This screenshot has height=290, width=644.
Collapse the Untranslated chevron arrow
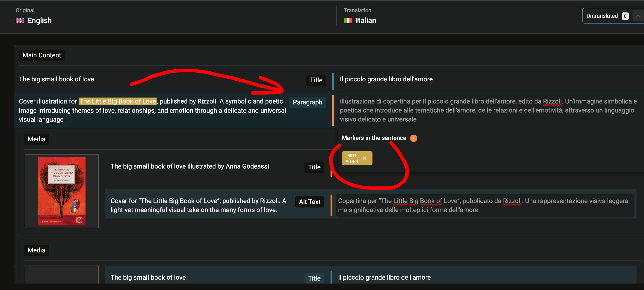(x=638, y=16)
